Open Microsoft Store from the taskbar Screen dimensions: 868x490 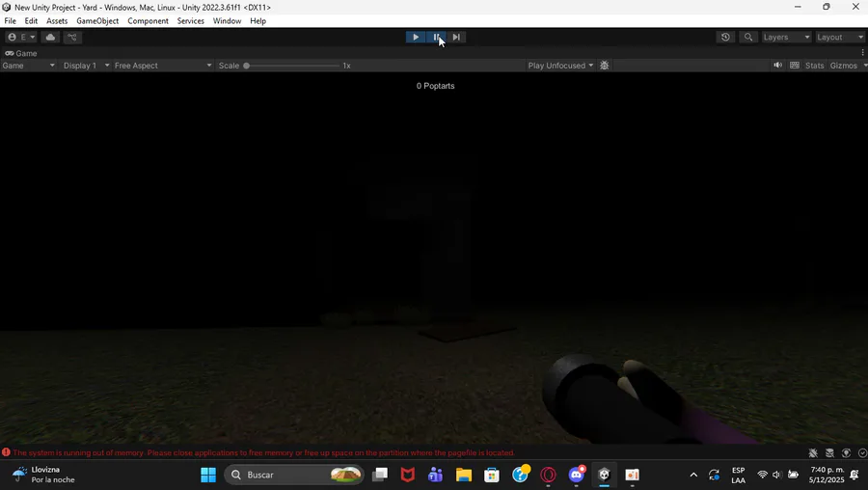(492, 475)
